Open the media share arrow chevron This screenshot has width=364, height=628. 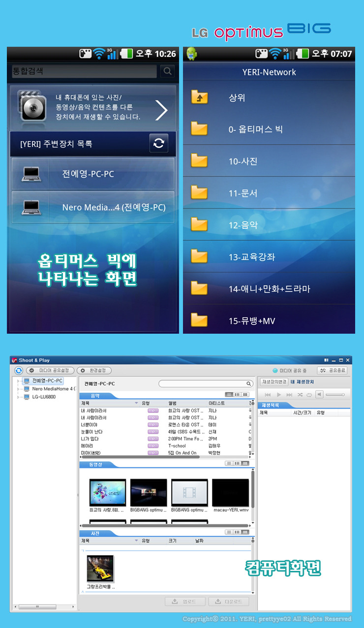pyautogui.click(x=162, y=110)
